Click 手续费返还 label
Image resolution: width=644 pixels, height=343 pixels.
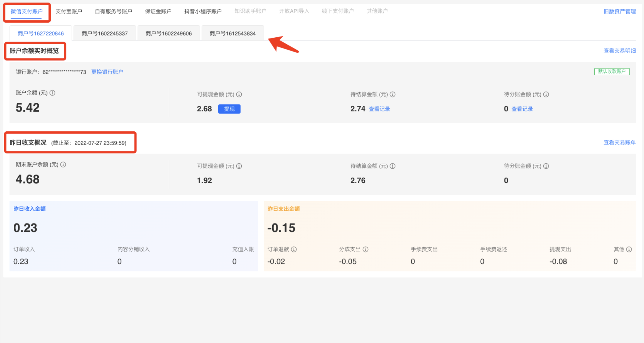[x=494, y=249]
